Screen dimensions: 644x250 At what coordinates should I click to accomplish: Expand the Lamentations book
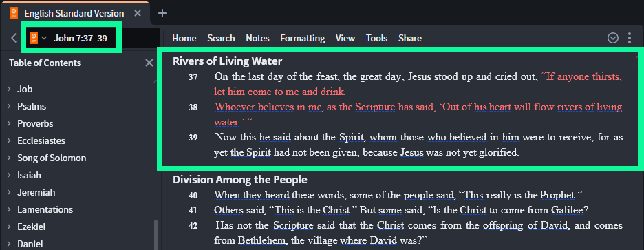(9, 210)
